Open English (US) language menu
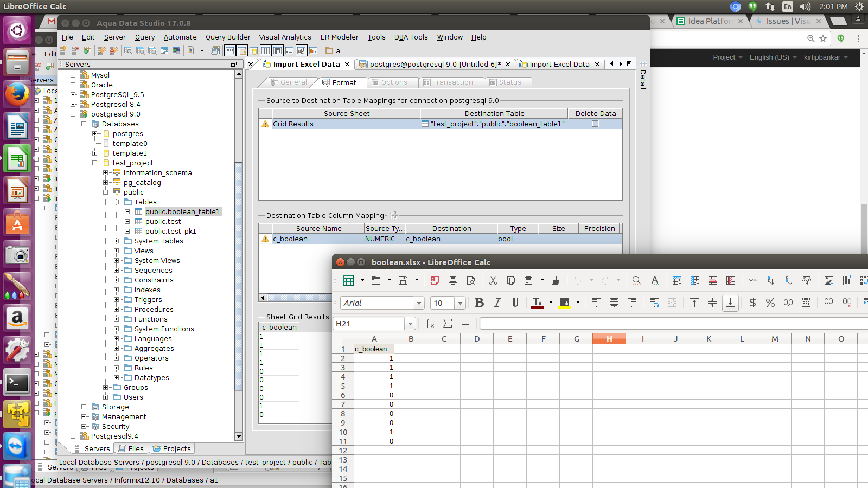The height and width of the screenshot is (488, 868). tap(773, 57)
